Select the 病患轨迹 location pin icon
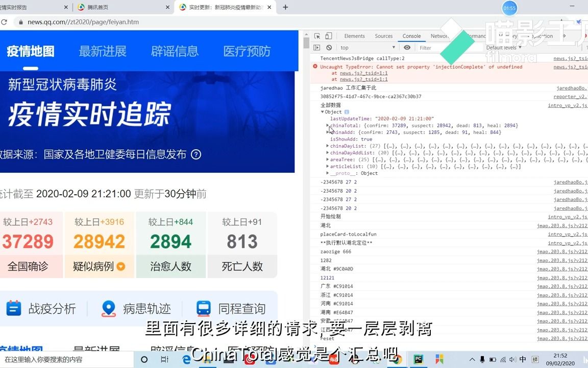The image size is (588, 368). pos(108,308)
